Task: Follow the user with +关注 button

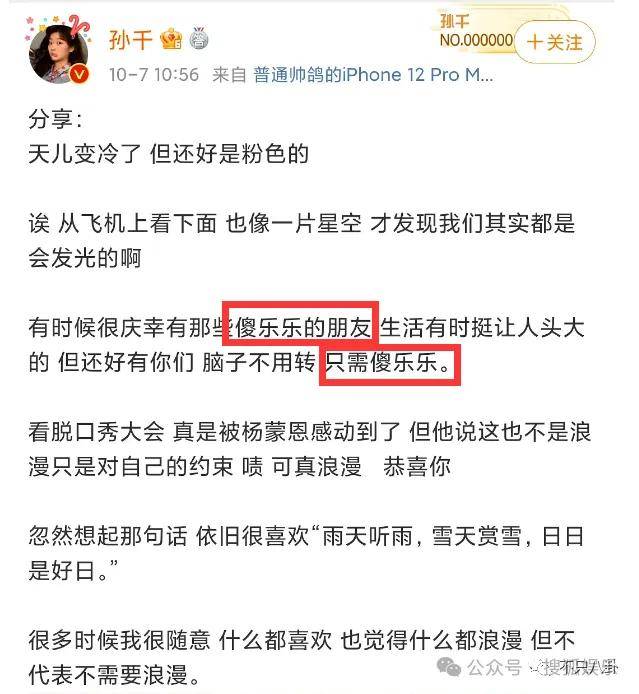Action: point(554,42)
